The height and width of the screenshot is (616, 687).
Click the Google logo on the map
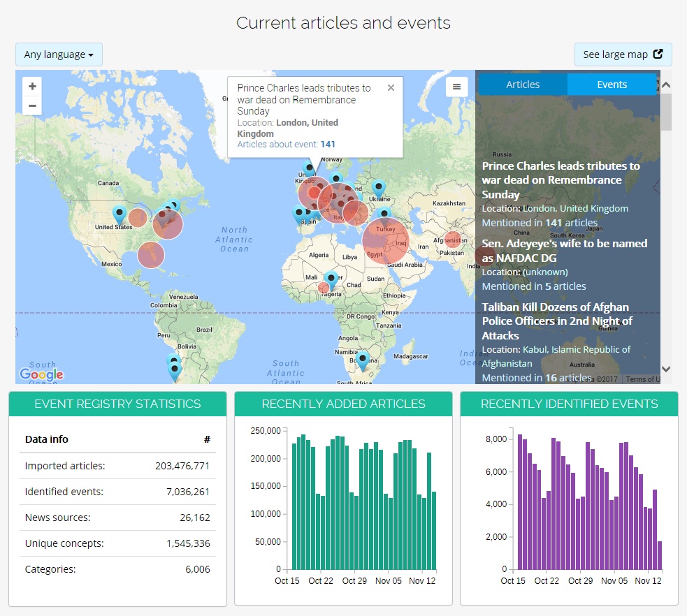click(x=41, y=375)
